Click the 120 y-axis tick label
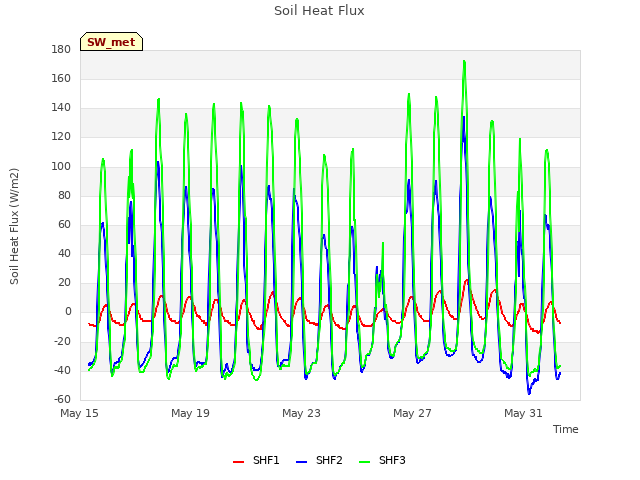 point(61,137)
